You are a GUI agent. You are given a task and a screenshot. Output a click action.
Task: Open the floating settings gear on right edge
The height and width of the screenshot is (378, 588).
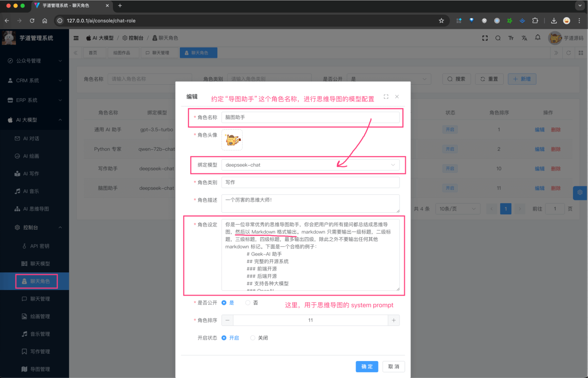(580, 193)
